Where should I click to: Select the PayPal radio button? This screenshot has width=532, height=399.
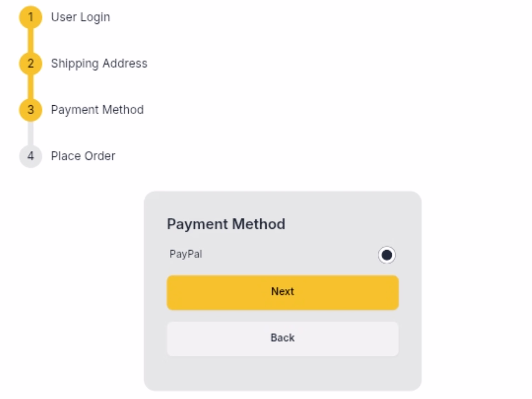coord(387,255)
